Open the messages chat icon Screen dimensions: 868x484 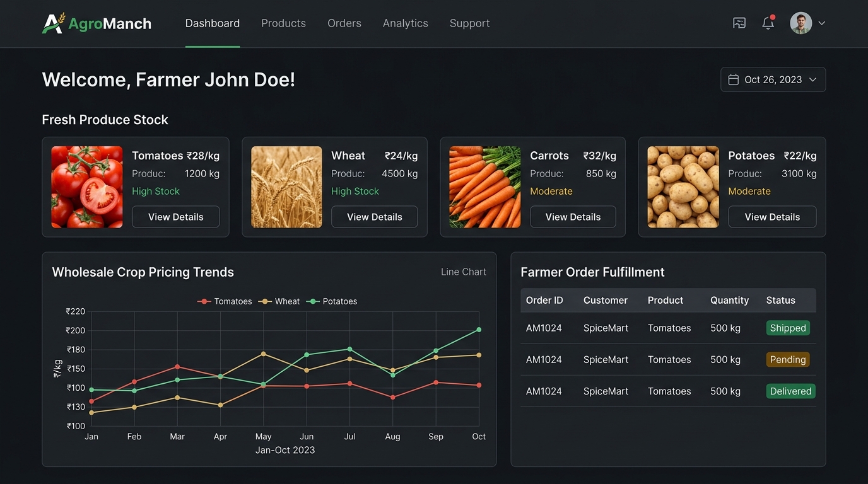click(x=739, y=23)
